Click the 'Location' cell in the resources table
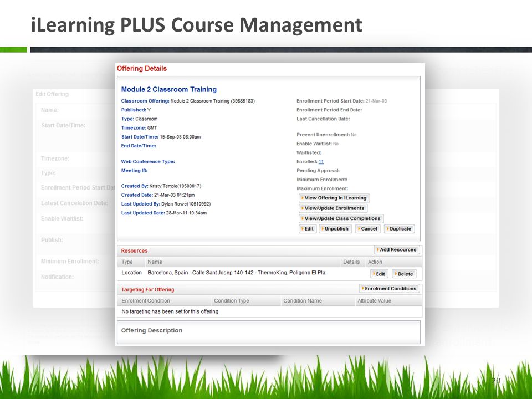Viewport: 532px width, 399px height. [132, 273]
